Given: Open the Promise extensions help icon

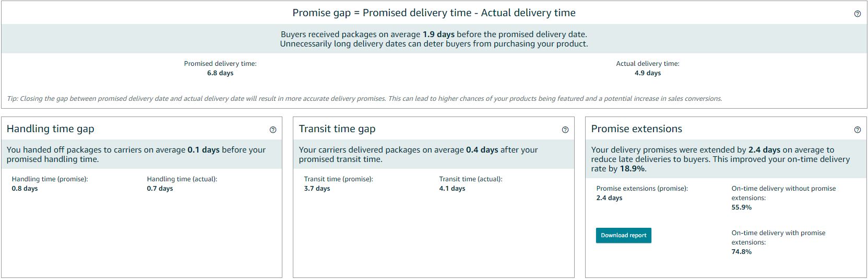Looking at the screenshot, I should pos(857,130).
